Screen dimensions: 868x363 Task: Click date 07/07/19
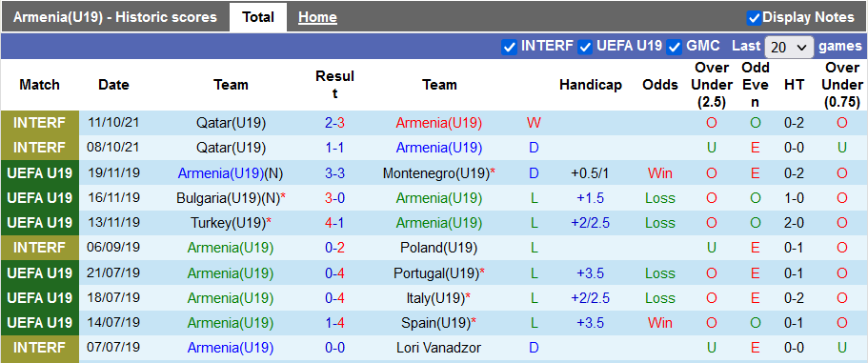(113, 348)
